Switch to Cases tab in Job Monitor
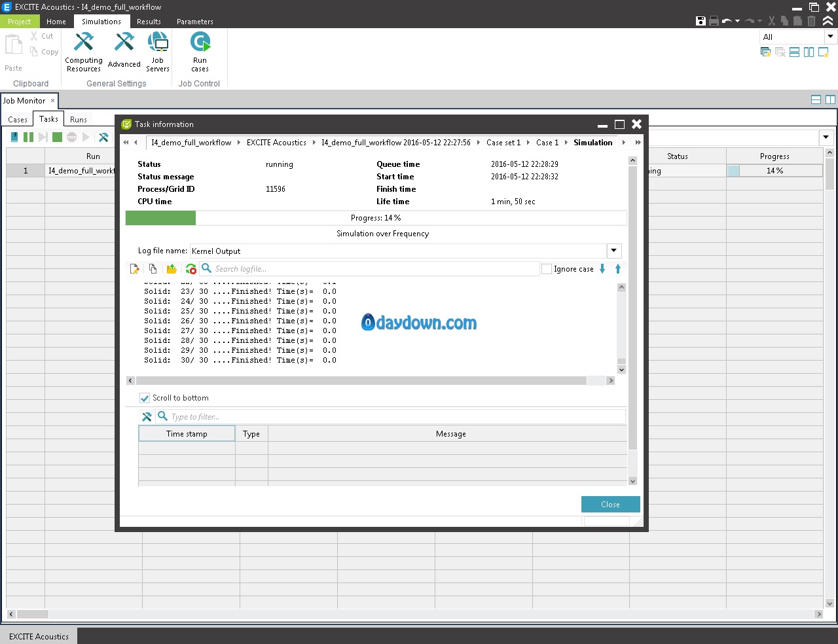This screenshot has width=838, height=644. tap(18, 119)
